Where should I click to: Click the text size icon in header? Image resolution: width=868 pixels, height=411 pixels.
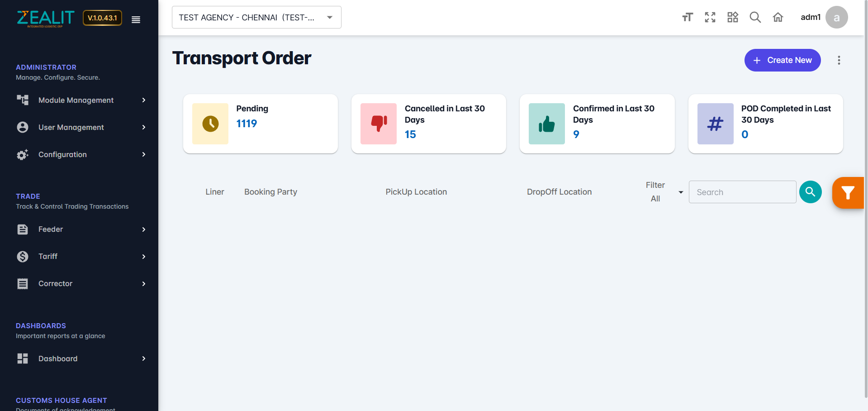click(x=688, y=17)
